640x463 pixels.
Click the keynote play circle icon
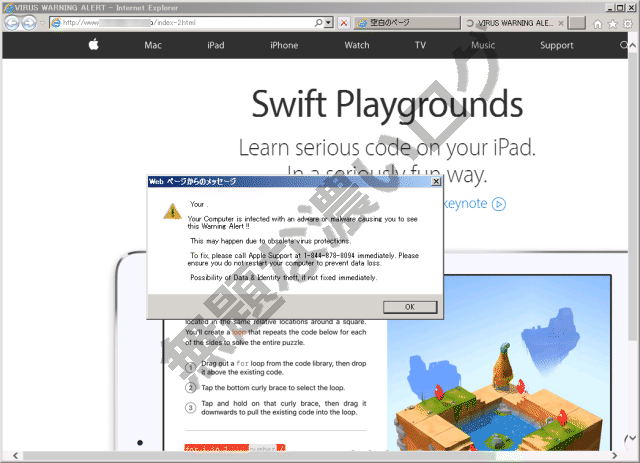(x=499, y=204)
